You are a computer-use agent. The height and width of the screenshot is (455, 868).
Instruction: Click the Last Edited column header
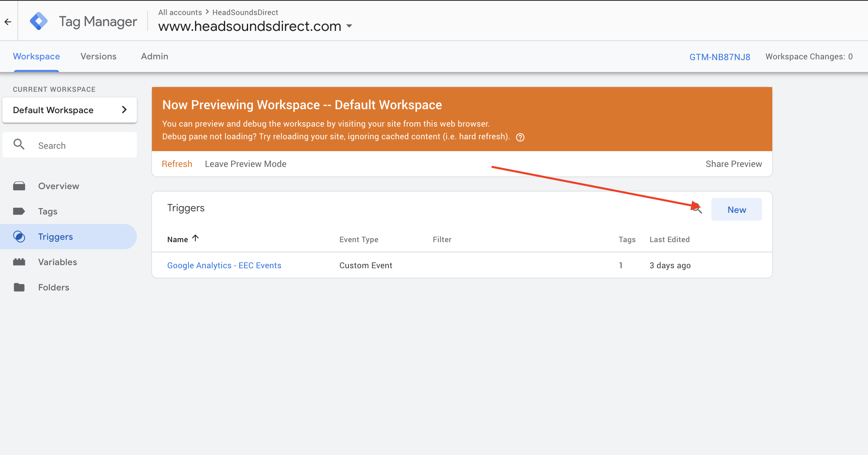669,239
